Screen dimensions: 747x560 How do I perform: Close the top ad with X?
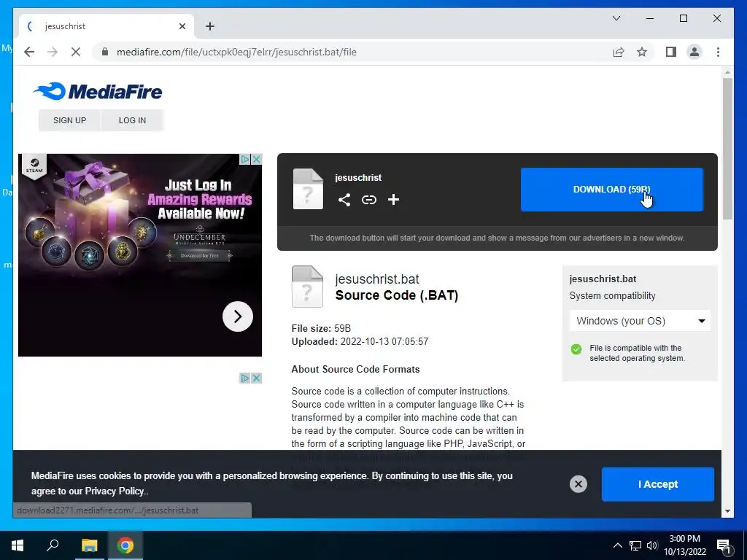pyautogui.click(x=256, y=159)
